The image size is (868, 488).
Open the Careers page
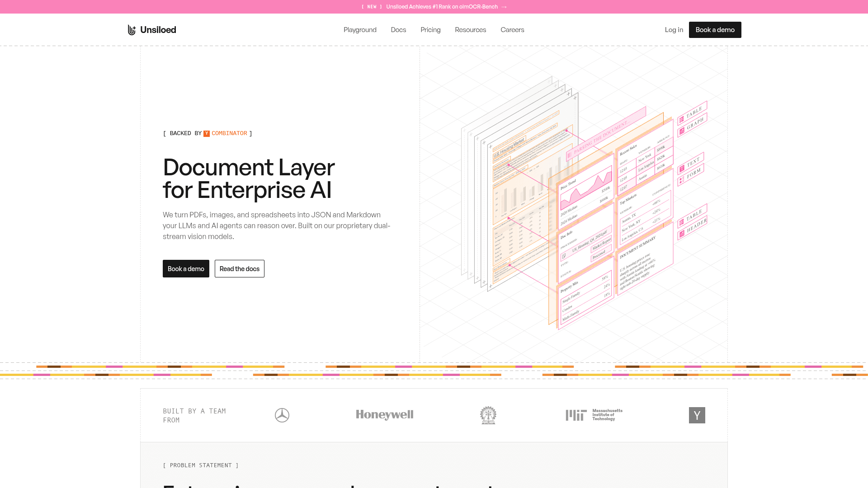(512, 30)
